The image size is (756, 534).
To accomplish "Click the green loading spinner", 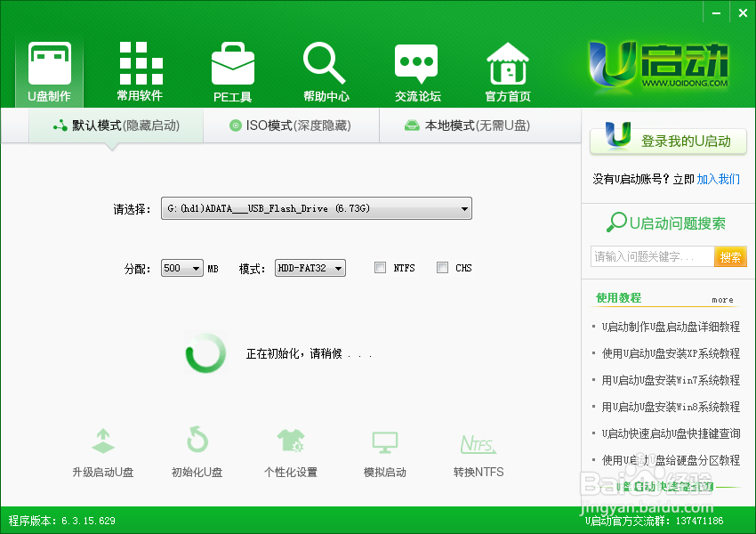I will point(205,352).
